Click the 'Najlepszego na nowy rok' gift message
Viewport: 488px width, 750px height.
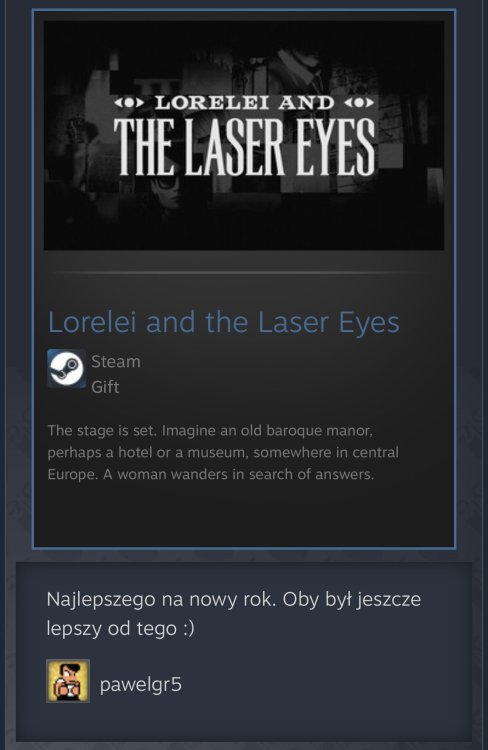(233, 613)
